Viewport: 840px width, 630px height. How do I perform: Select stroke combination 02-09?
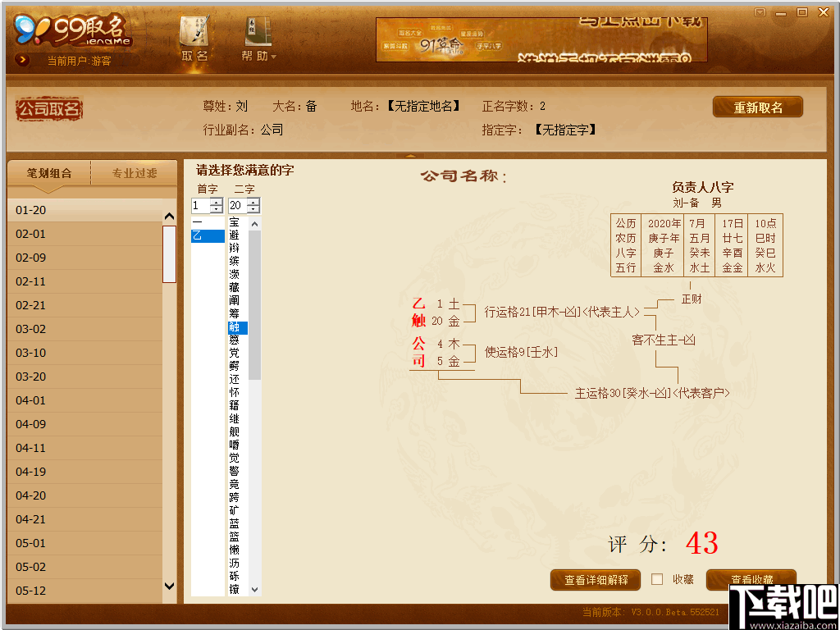pyautogui.click(x=84, y=258)
